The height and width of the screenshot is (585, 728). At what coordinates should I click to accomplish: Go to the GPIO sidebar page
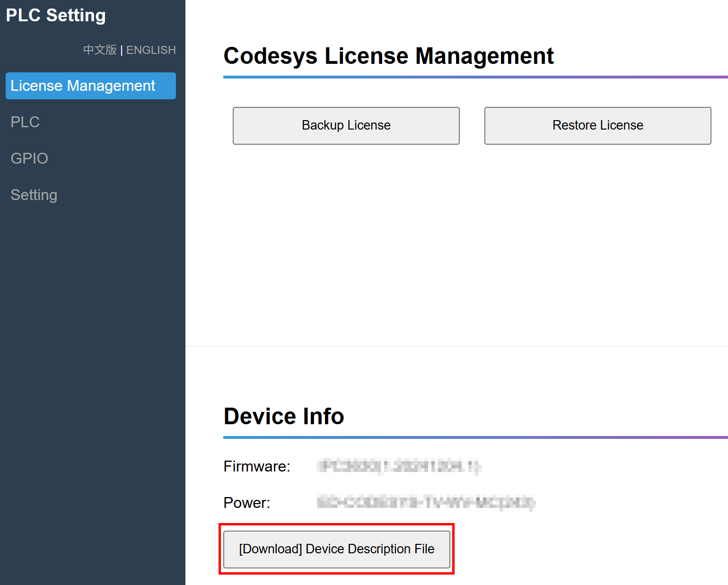pos(29,158)
